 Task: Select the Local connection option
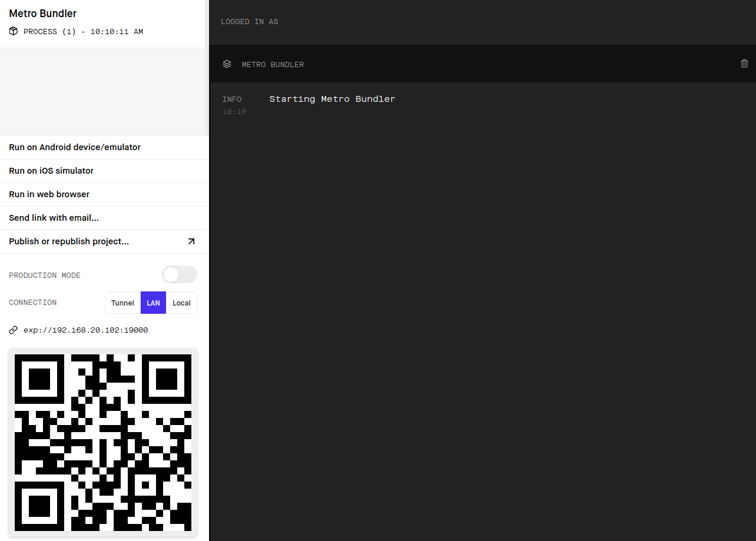181,303
